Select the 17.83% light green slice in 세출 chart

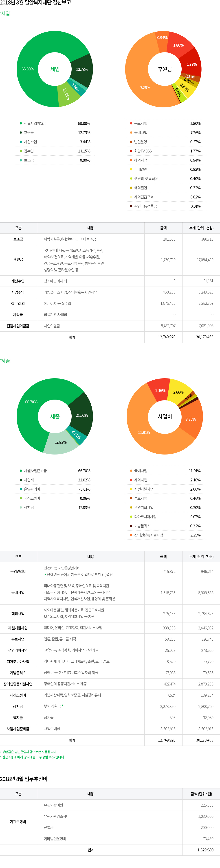61,442
